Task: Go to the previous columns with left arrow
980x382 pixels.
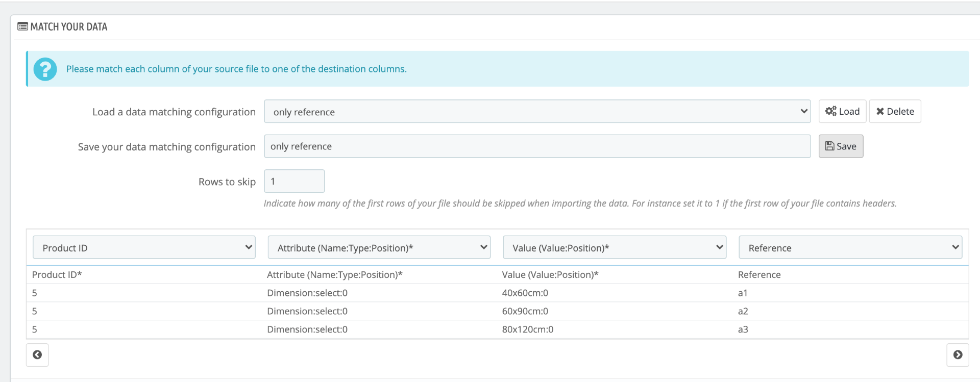Action: 37,355
